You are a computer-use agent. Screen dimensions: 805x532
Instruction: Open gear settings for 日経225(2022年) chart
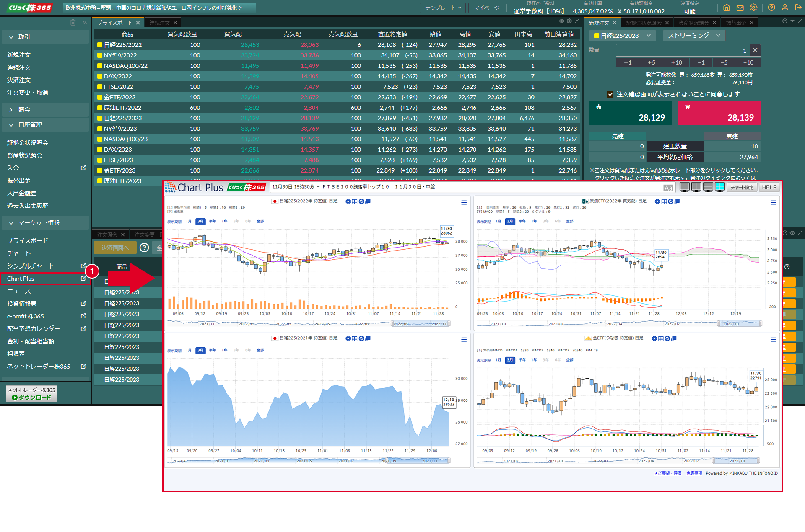(348, 201)
